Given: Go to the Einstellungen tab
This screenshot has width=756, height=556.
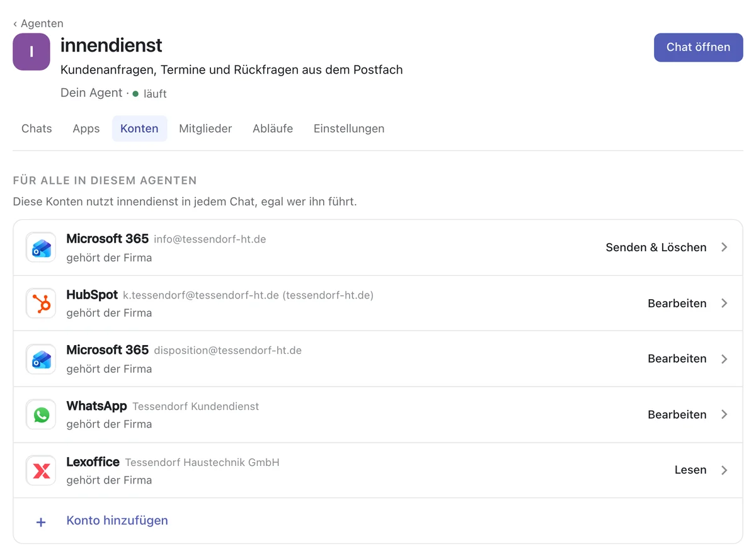Looking at the screenshot, I should (x=349, y=128).
